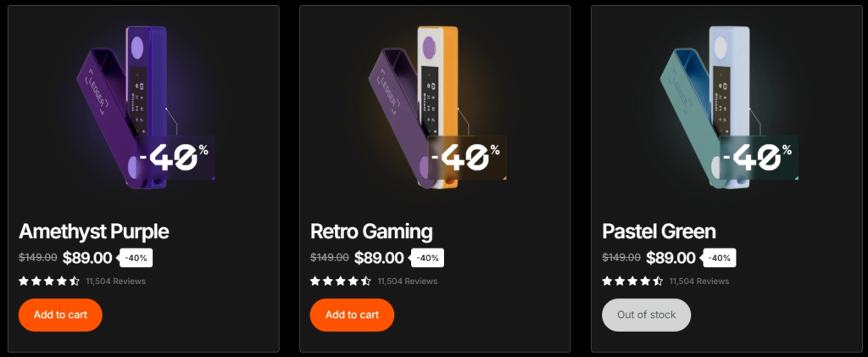View Pastel Green 11,504 Reviews
The width and height of the screenshot is (868, 357).
(x=699, y=281)
